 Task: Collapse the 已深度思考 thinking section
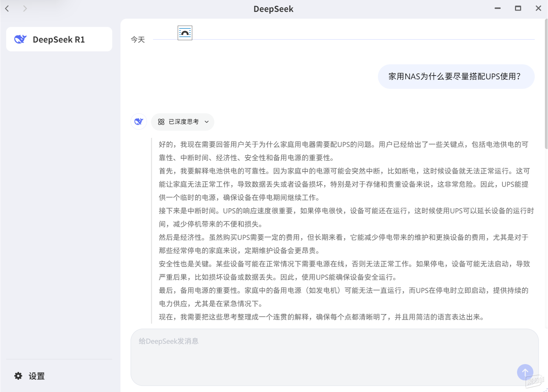183,122
